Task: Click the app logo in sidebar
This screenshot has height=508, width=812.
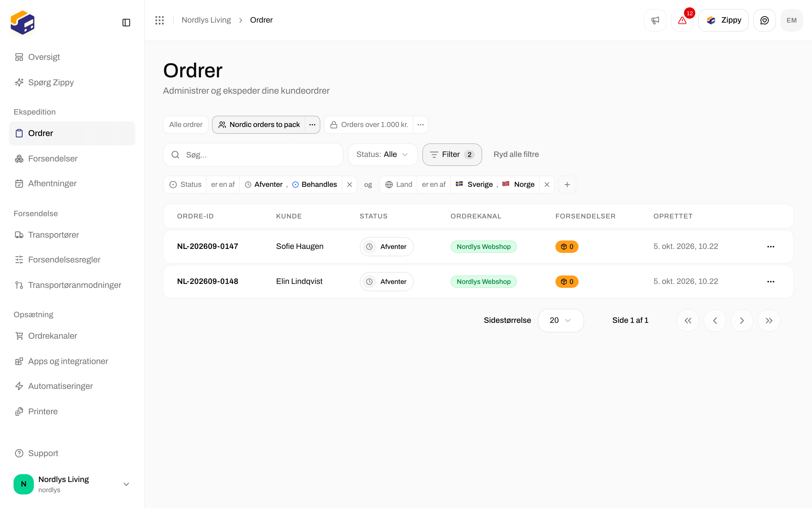Action: click(x=23, y=23)
